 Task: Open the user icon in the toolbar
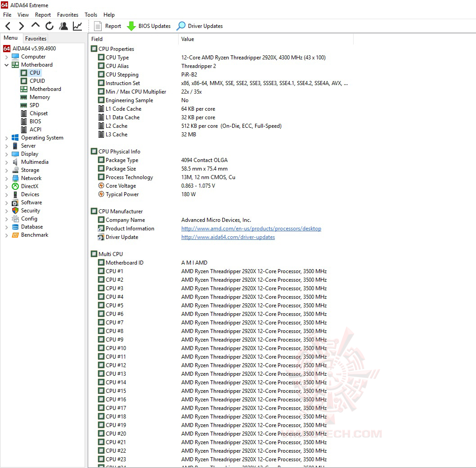63,26
